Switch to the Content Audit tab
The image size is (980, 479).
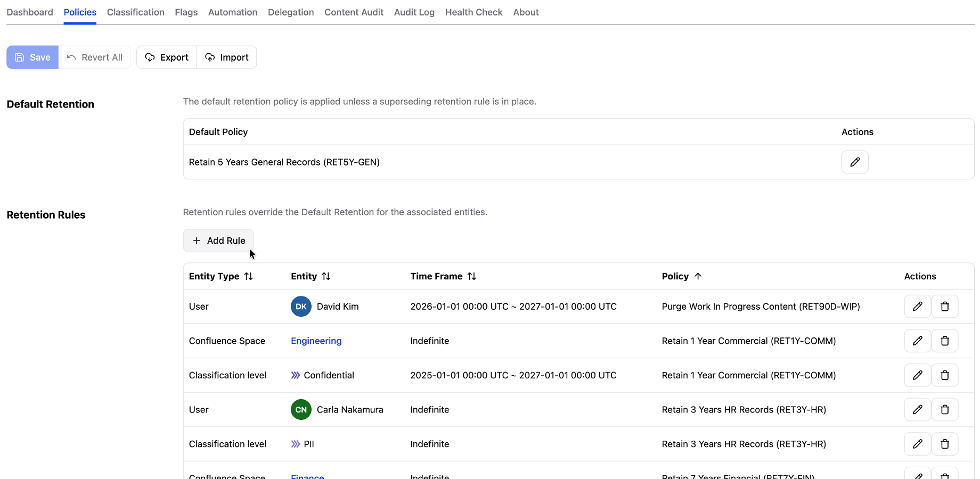[x=354, y=12]
